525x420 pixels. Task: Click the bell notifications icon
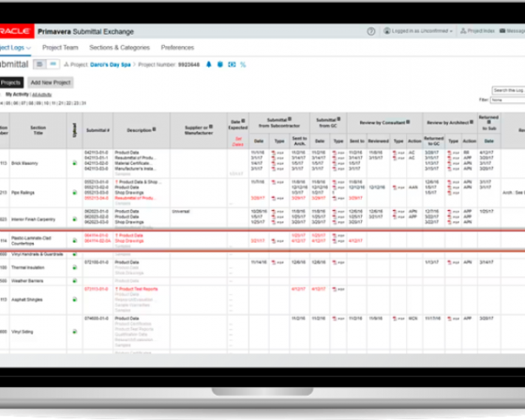[x=208, y=65]
